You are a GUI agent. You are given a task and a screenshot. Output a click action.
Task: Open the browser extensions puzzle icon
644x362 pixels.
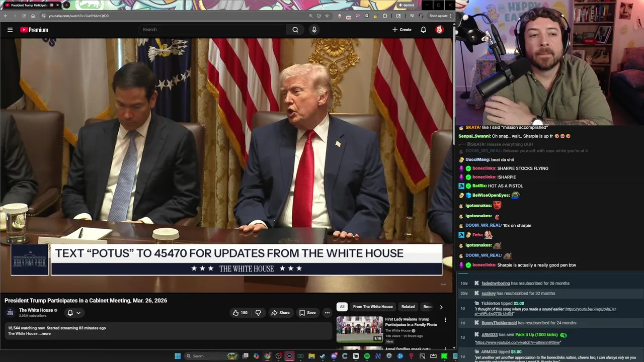(x=385, y=16)
